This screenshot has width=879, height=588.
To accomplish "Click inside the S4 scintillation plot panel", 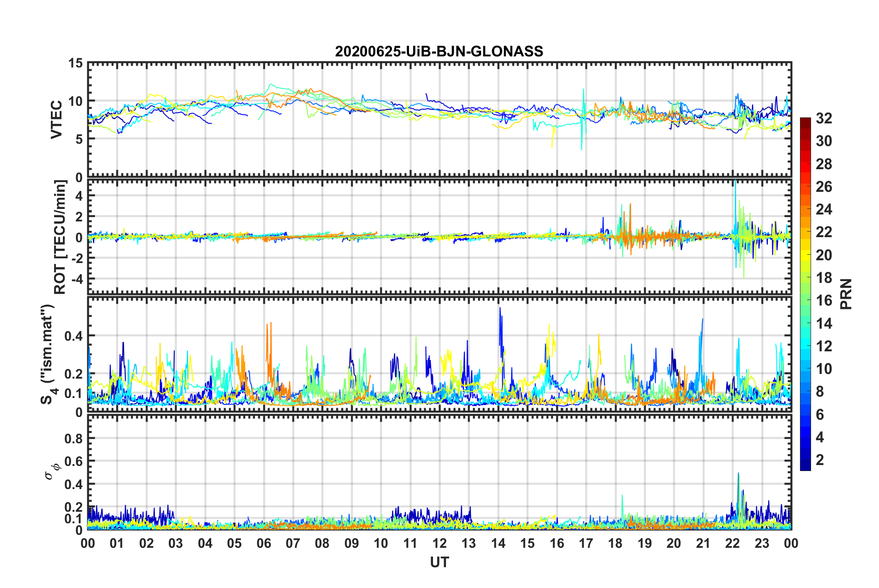I will [x=439, y=355].
